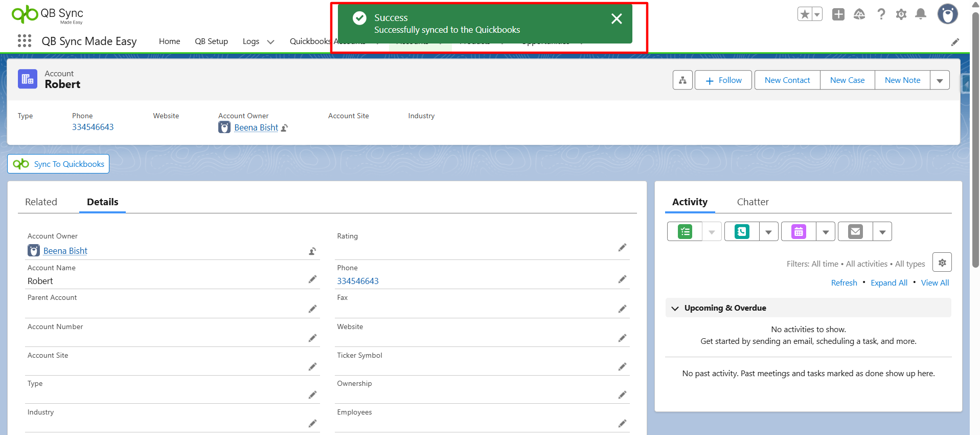980x435 pixels.
Task: Switch to the Chatter tab
Action: point(753,202)
